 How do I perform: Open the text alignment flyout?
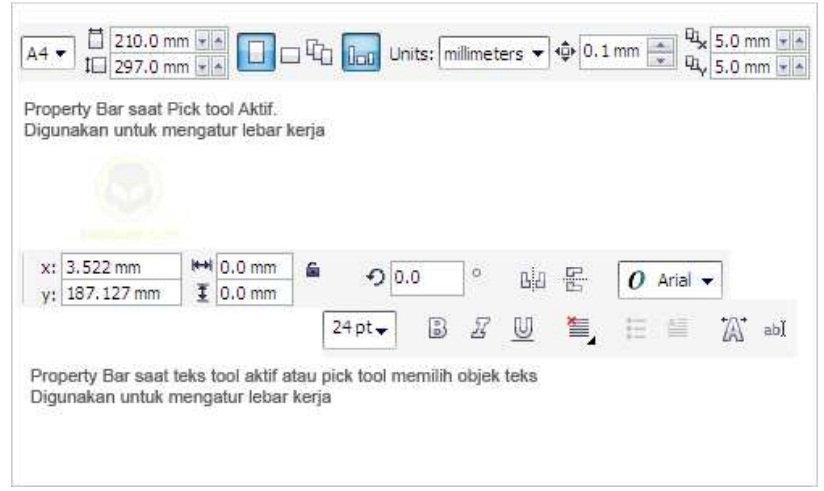[x=580, y=330]
